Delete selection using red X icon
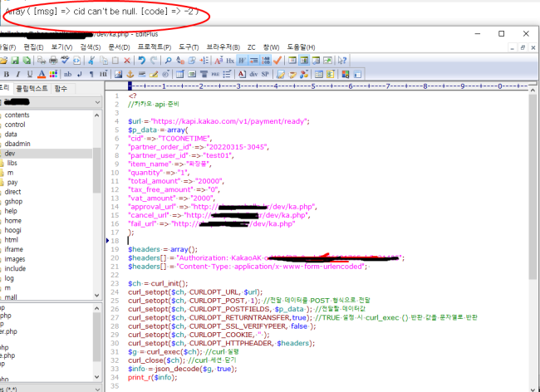This screenshot has width=540, height=392. pos(127,61)
